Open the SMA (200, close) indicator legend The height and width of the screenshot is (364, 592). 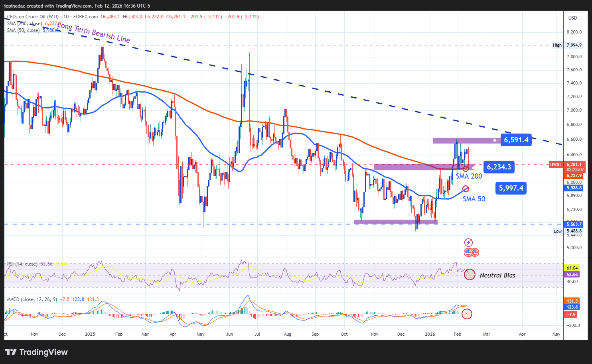click(24, 24)
